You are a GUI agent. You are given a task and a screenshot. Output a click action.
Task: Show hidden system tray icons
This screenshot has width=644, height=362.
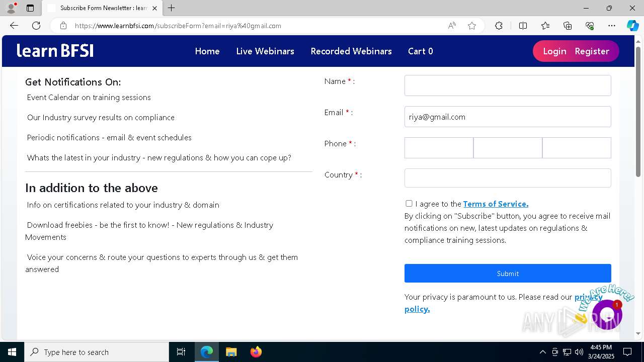[542, 352]
